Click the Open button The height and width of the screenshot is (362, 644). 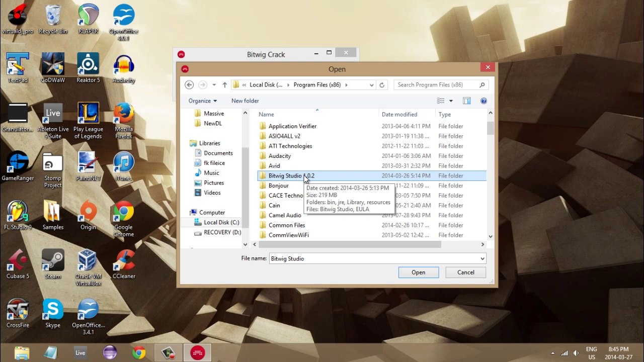click(x=419, y=273)
